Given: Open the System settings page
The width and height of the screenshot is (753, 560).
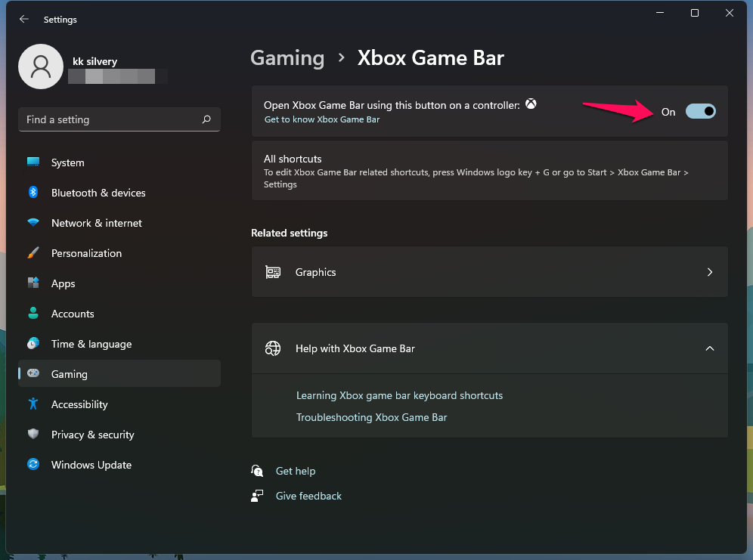Looking at the screenshot, I should point(119,162).
